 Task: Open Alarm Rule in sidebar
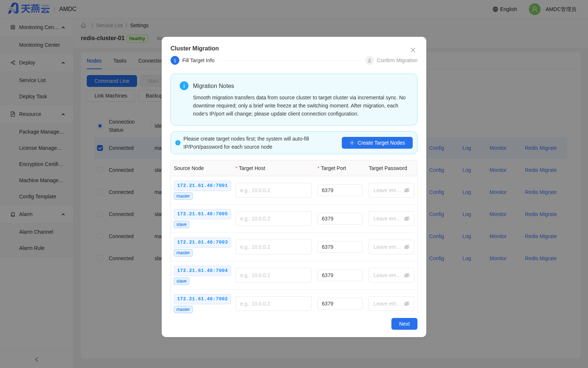point(37,248)
